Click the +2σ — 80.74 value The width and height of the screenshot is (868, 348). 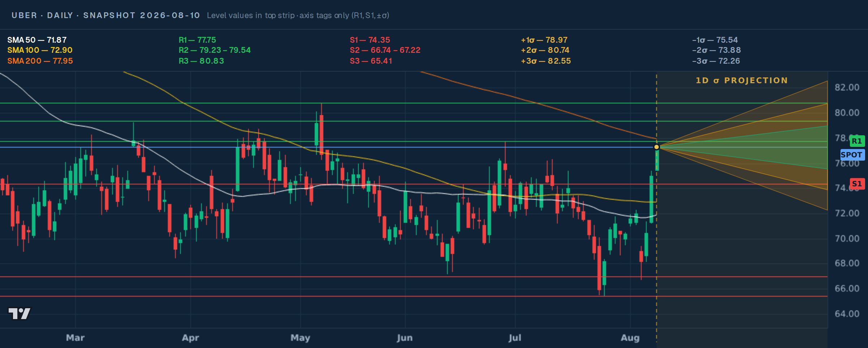545,50
